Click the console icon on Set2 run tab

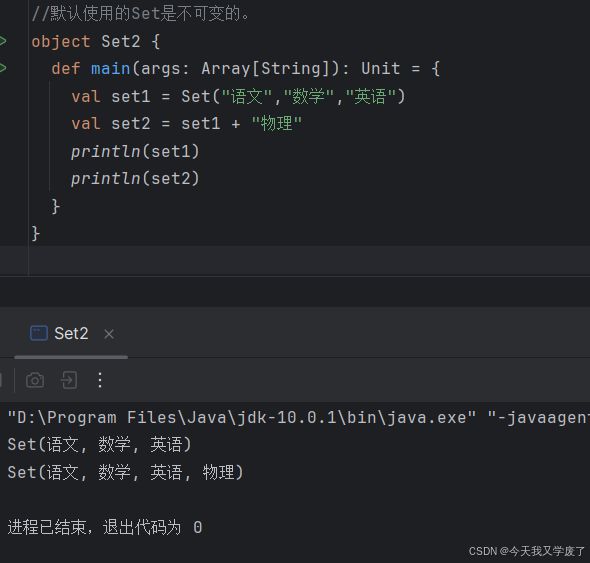[x=39, y=333]
